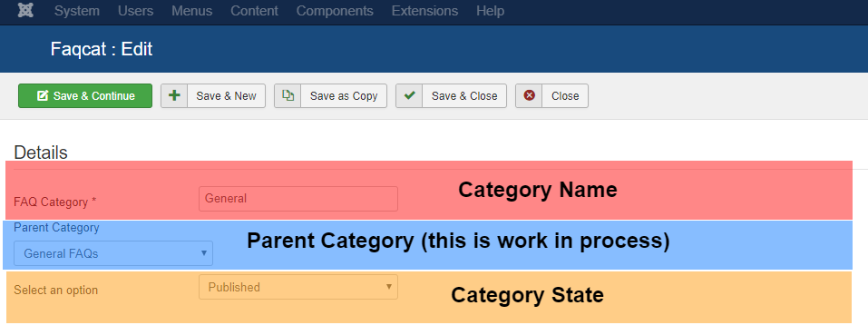Image resolution: width=868 pixels, height=335 pixels.
Task: Open the Help menu
Action: tap(490, 11)
